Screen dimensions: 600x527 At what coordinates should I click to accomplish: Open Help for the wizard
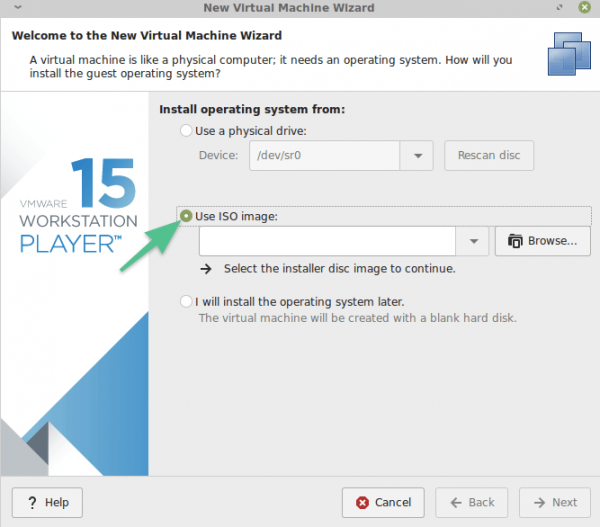coord(47,502)
